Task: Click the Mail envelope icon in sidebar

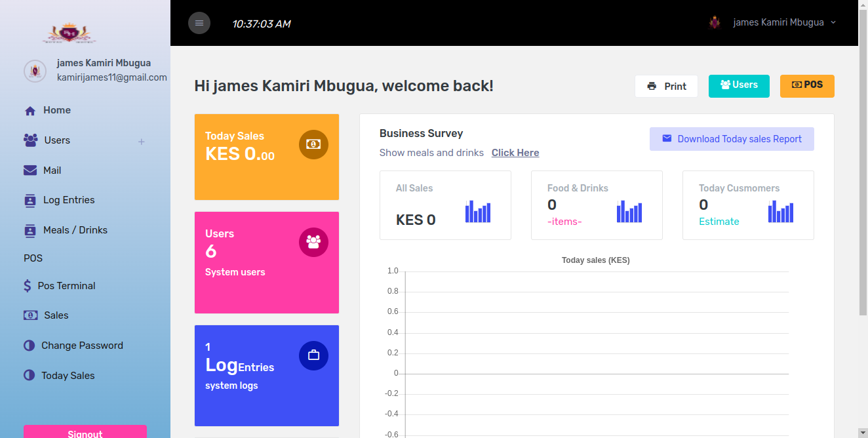Action: tap(30, 170)
